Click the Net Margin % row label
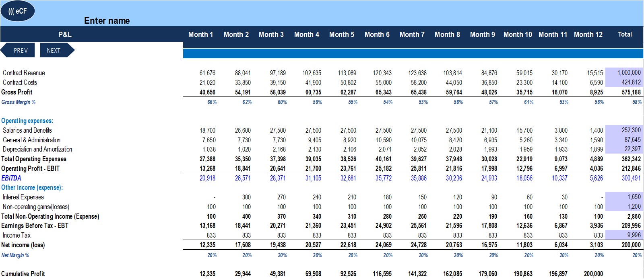644x279 pixels. click(x=15, y=255)
